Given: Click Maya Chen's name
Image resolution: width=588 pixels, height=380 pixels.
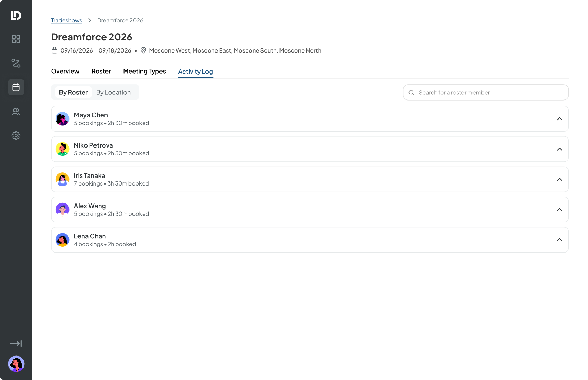Looking at the screenshot, I should [91, 115].
